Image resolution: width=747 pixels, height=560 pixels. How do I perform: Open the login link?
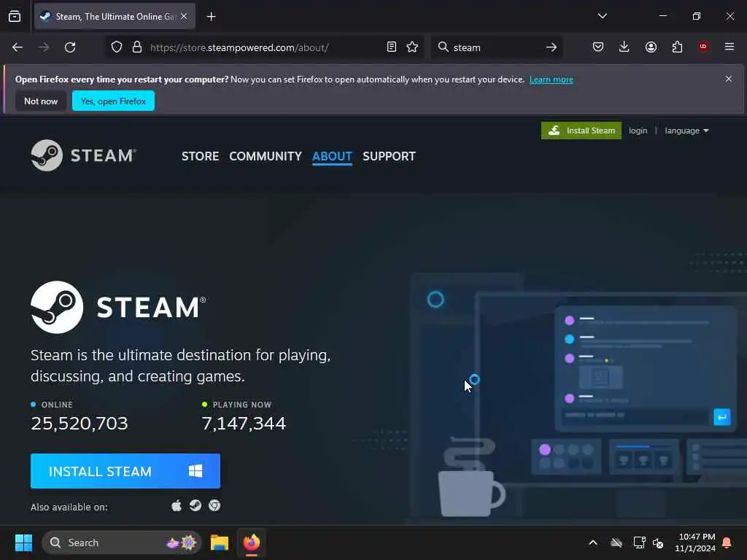coord(638,131)
